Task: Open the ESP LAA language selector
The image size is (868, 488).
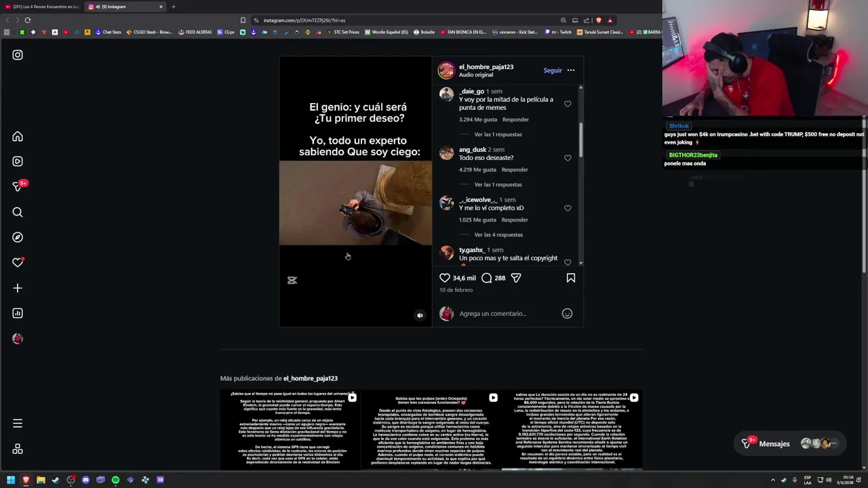Action: [808, 480]
